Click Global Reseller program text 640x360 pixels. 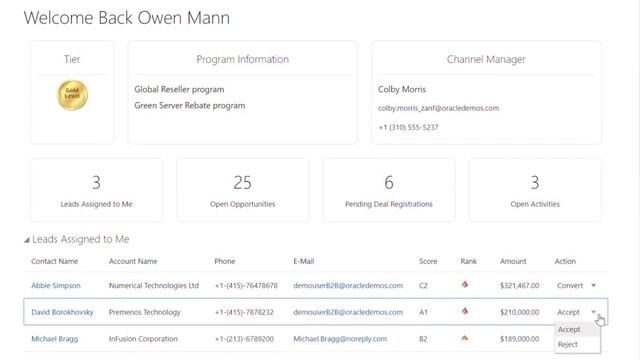[x=179, y=89]
